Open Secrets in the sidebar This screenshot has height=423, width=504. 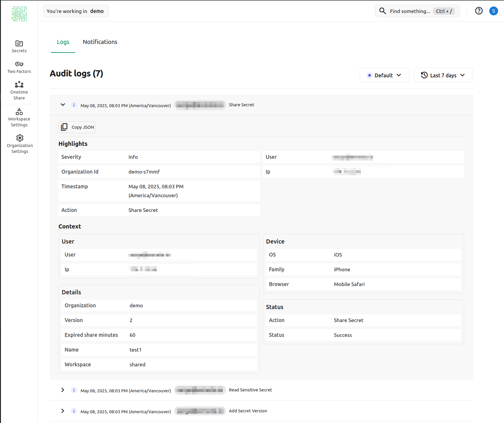[x=19, y=47]
